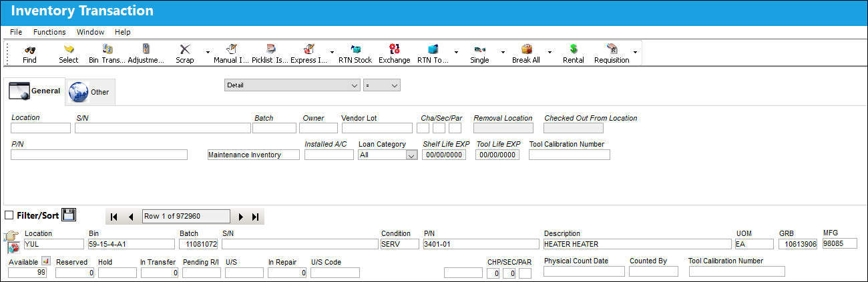Click the Bin field 59-15-4-A1

[131, 244]
